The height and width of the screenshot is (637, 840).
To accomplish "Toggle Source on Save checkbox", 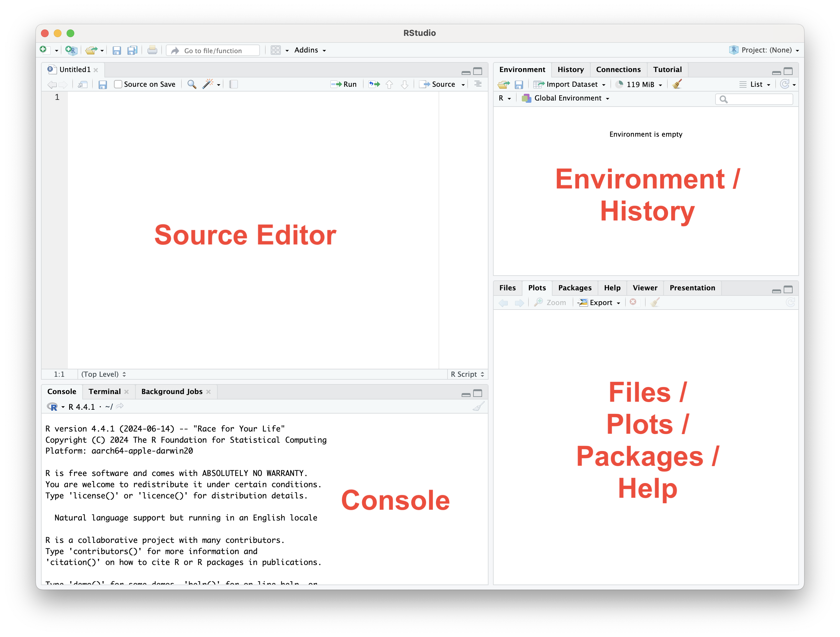I will (118, 84).
